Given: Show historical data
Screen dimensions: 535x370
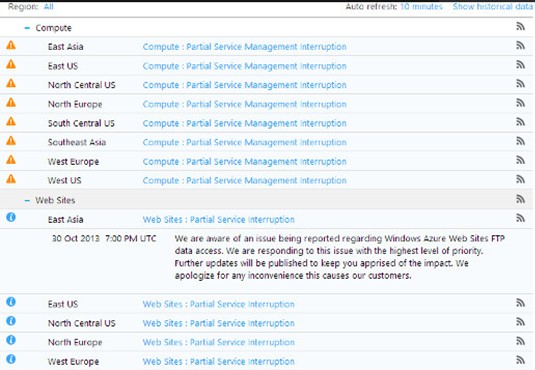Looking at the screenshot, I should pos(493,6).
